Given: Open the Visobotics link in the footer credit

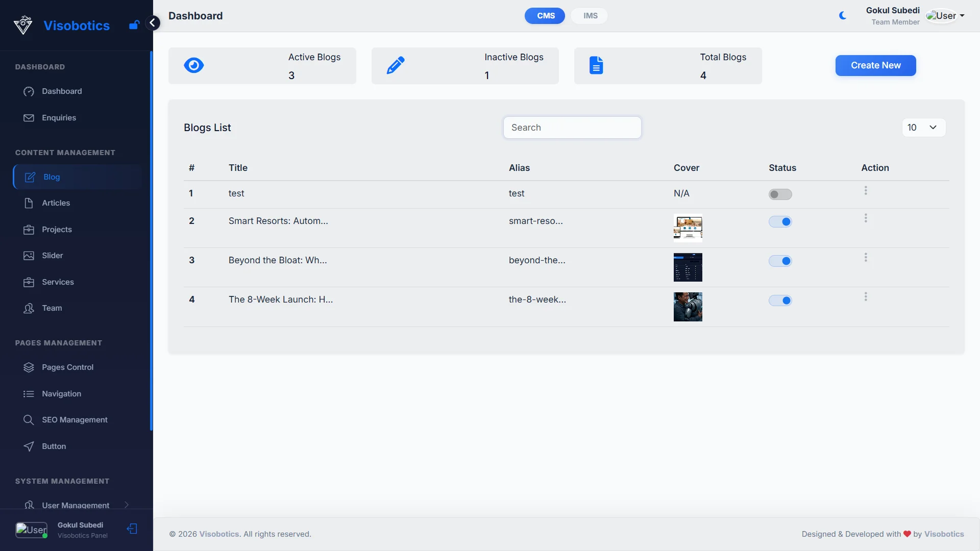Looking at the screenshot, I should tap(944, 534).
